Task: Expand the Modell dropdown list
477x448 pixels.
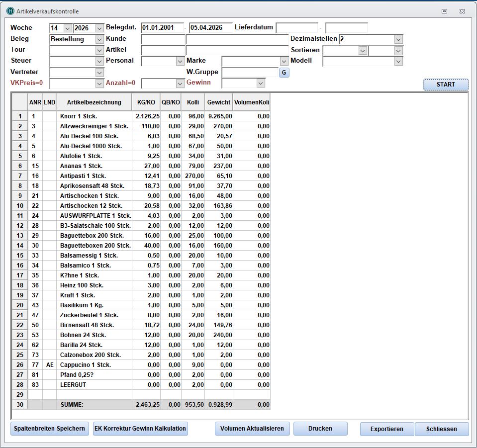Action: [398, 61]
